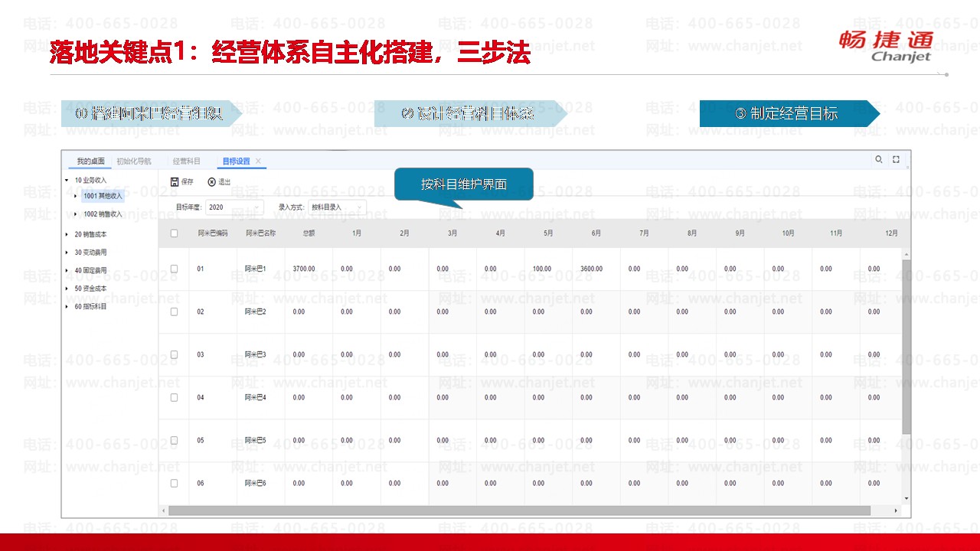Click the save (保存) floppy disk icon
980x551 pixels.
click(x=175, y=182)
